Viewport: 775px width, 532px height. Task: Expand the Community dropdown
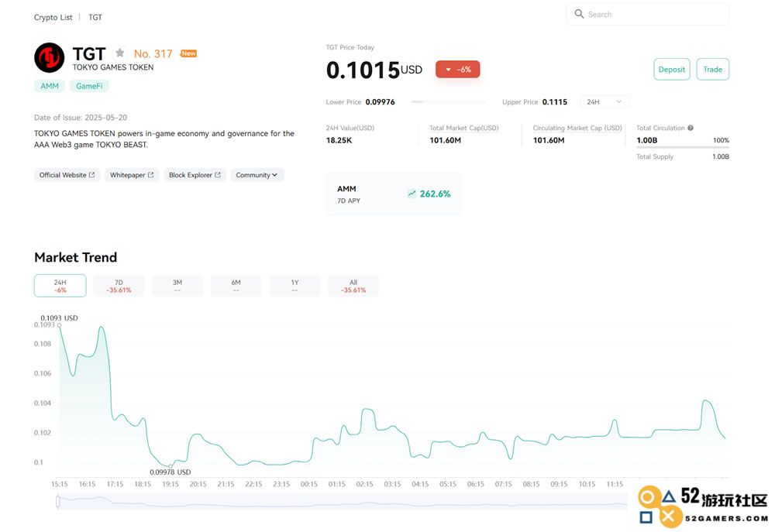[x=257, y=175]
